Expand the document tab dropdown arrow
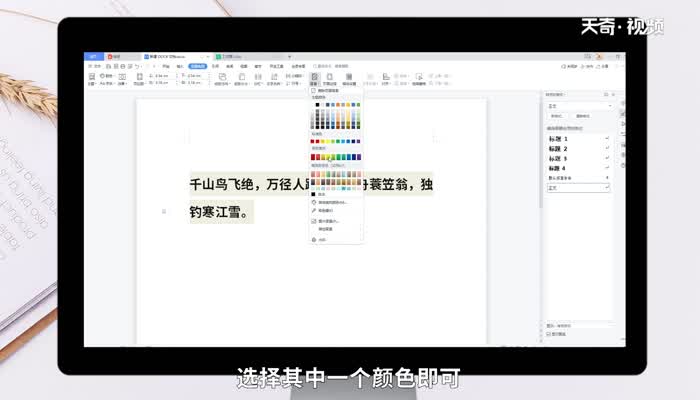The width and height of the screenshot is (700, 400). coord(289,57)
